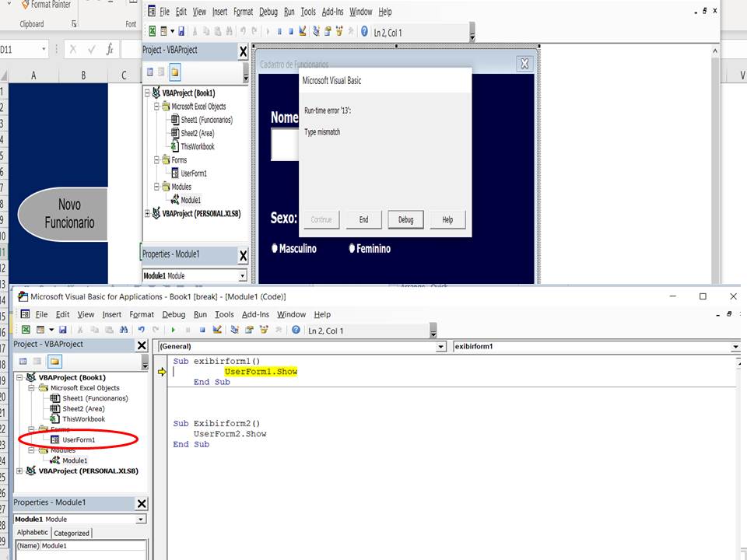Select the Masculino radio option
Viewport: 747px width, 560px height.
[294, 248]
